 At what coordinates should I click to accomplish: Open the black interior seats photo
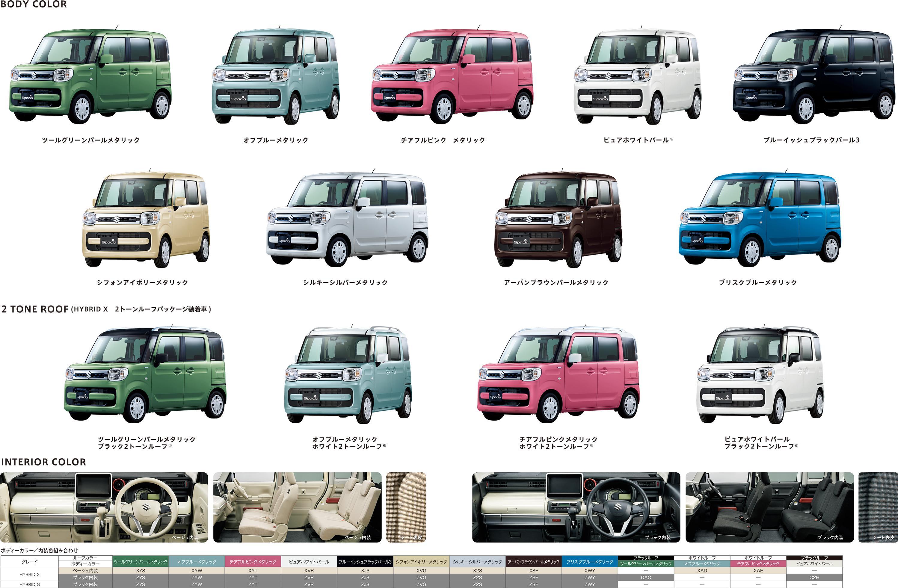click(770, 507)
